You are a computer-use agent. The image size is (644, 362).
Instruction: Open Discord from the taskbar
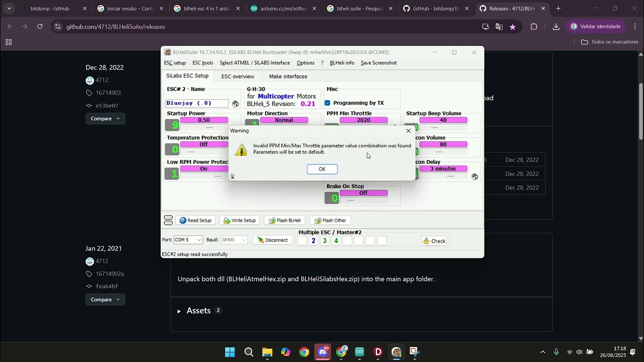click(x=323, y=352)
